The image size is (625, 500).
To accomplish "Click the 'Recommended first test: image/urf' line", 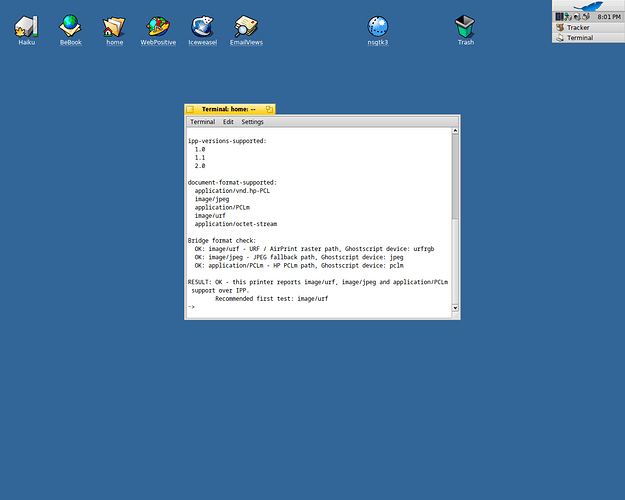I will tap(271, 299).
